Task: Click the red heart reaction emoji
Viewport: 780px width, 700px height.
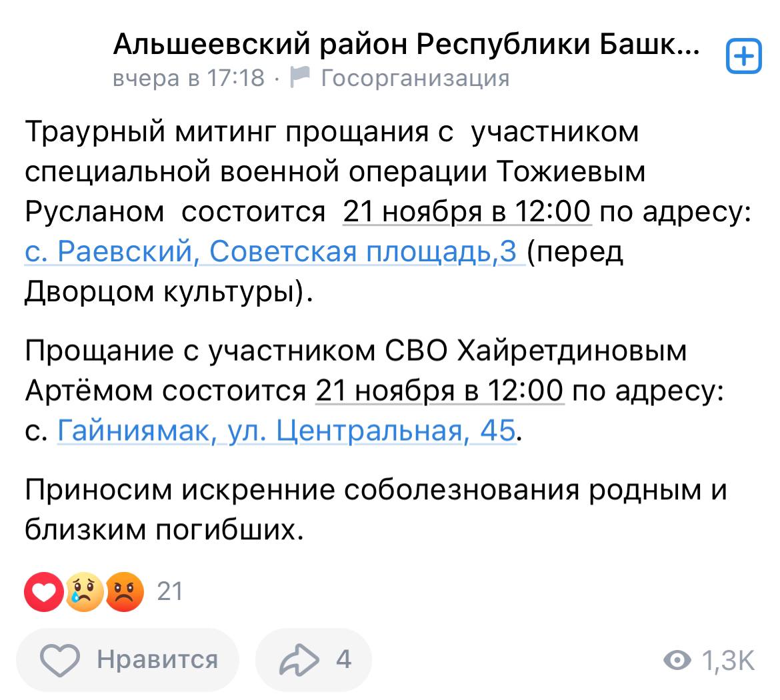Action: [x=44, y=591]
